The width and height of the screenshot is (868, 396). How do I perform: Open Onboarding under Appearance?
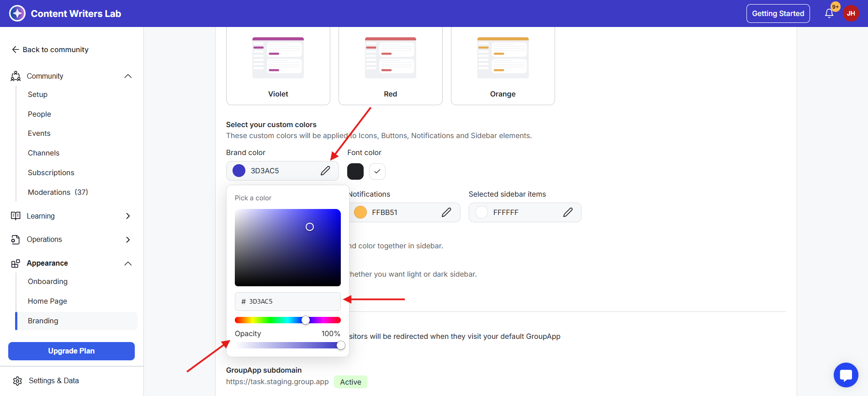pyautogui.click(x=48, y=281)
